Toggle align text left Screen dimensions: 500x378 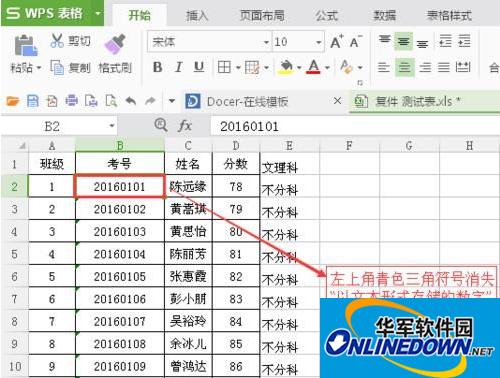(x=384, y=67)
